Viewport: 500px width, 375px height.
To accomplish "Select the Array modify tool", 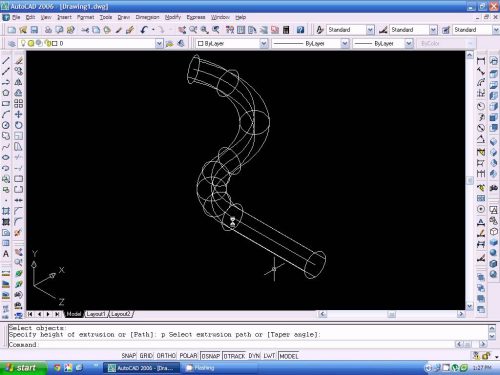I will 18,104.
